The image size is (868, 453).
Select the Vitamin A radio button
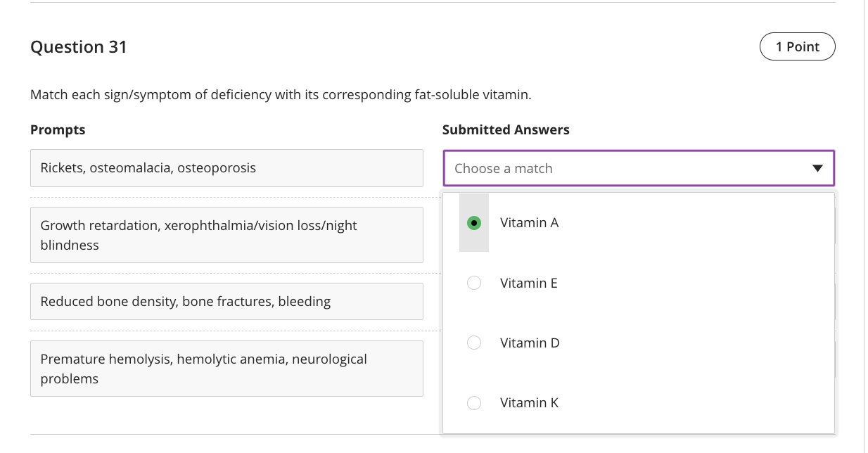[474, 223]
